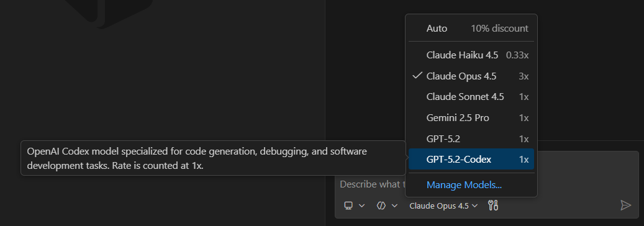
Task: Select the Auto model with 10% discount
Action: 471,29
